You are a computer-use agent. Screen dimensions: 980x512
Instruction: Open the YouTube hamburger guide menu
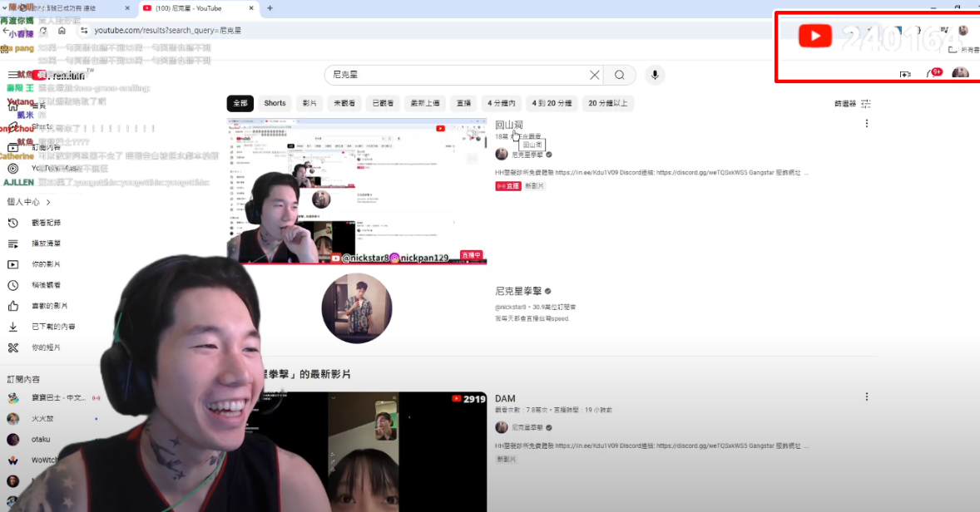tap(12, 75)
